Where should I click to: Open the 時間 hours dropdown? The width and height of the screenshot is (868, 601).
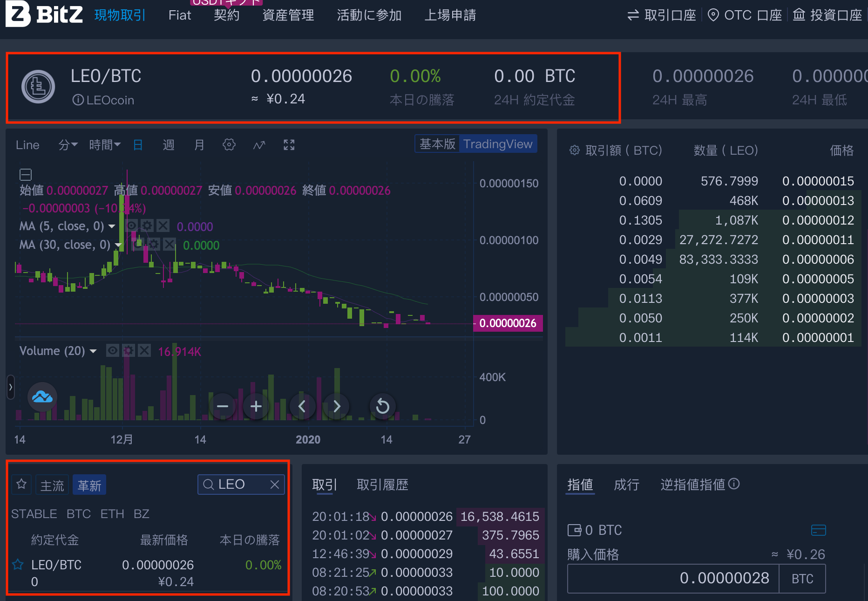[105, 145]
